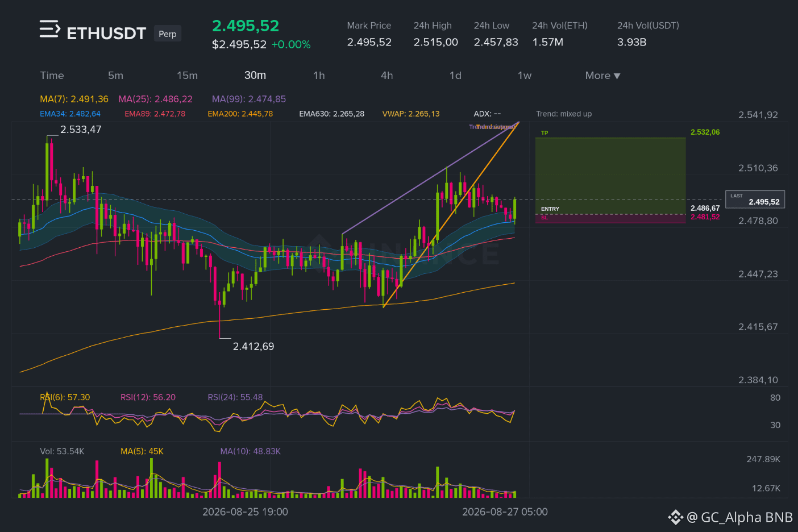Click the MA(25): 2.486,22 indicator label

(155, 99)
